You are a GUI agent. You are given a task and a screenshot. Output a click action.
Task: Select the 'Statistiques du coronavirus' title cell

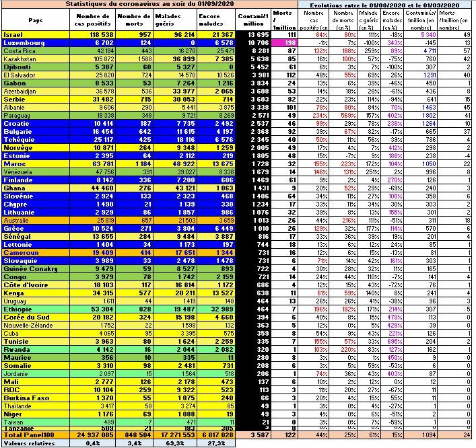click(149, 4)
